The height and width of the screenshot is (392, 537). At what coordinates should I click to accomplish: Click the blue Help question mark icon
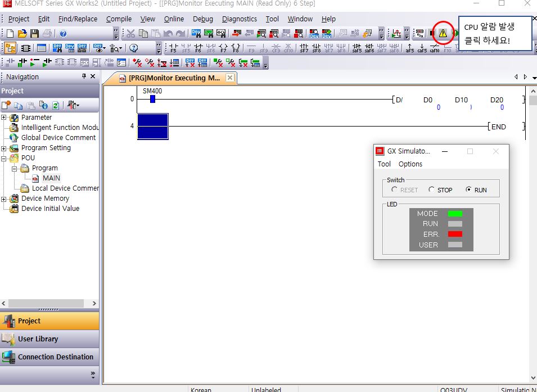pos(63,33)
